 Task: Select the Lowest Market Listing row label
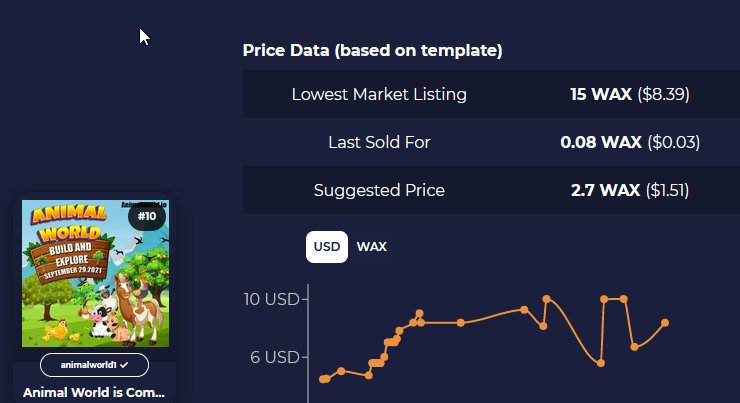pos(379,94)
